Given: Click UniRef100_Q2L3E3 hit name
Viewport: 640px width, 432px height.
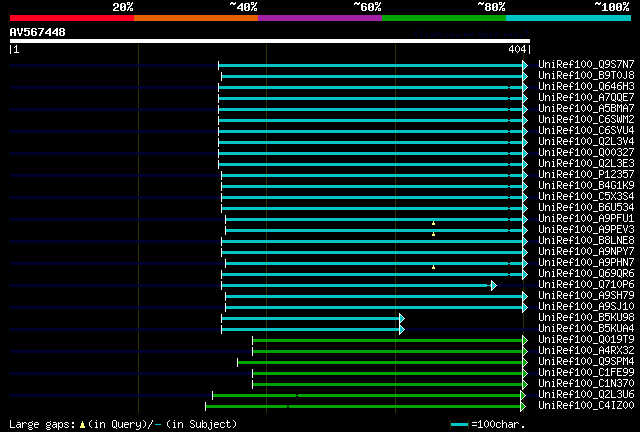Looking at the screenshot, I should click(586, 163).
